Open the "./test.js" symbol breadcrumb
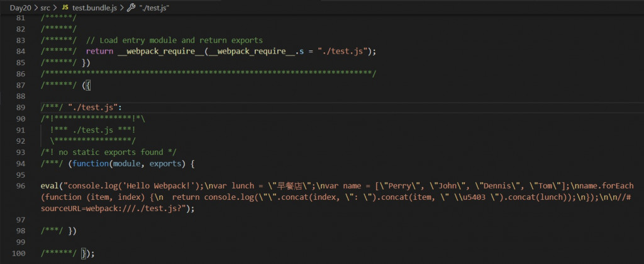 (x=153, y=8)
